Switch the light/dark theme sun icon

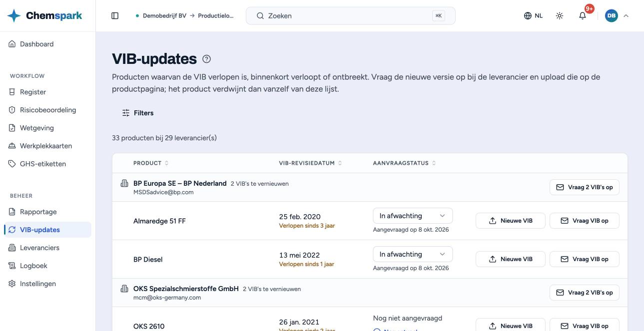tap(560, 15)
